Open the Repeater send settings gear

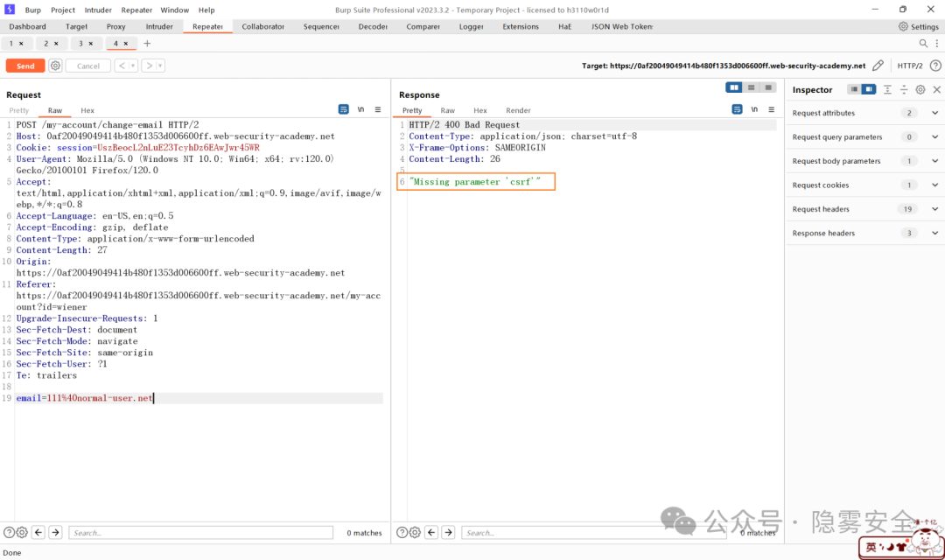tap(55, 66)
